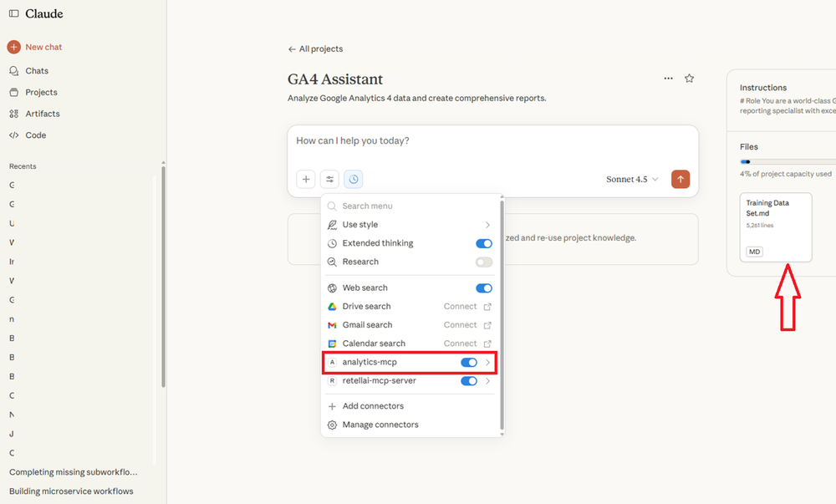Click the Claude logo text
The height and width of the screenshot is (504, 836).
44,13
